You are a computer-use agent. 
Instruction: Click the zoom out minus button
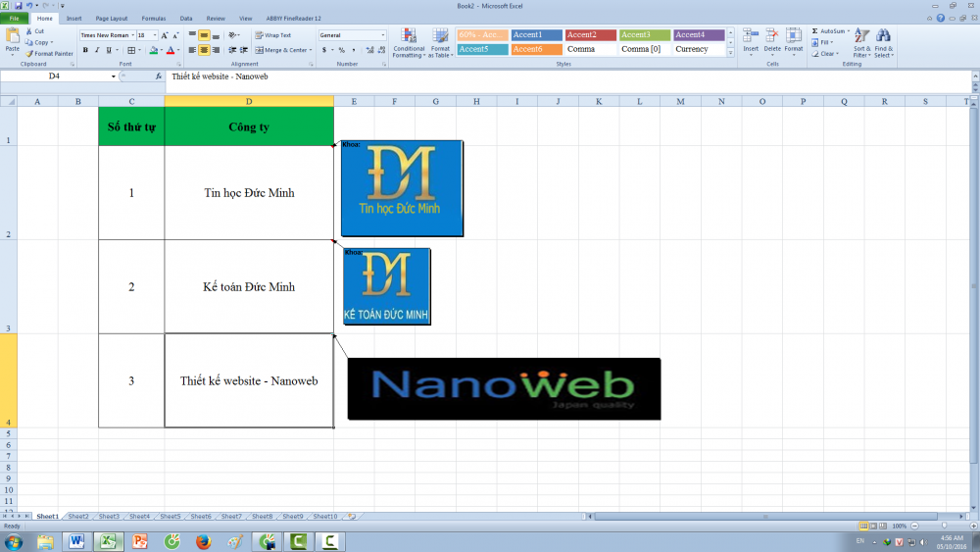pos(914,527)
